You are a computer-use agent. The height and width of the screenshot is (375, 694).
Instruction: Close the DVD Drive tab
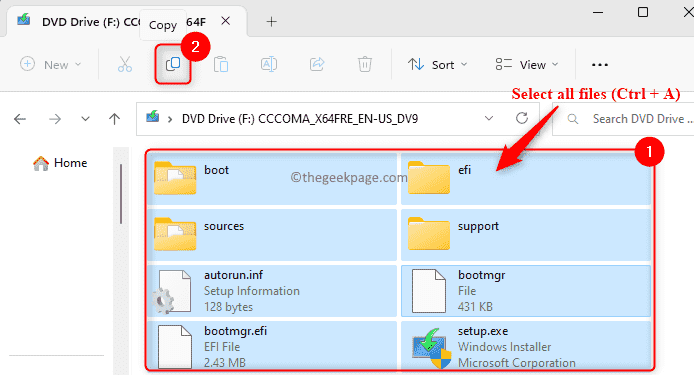(226, 21)
